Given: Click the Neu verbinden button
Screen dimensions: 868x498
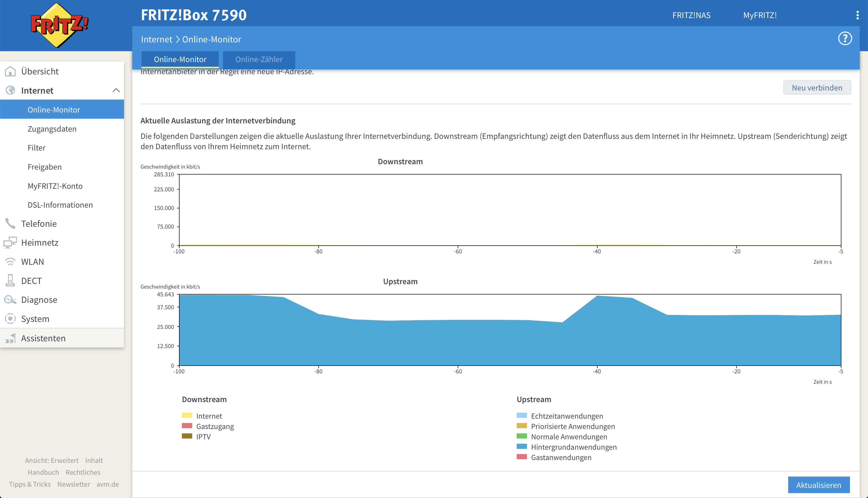Looking at the screenshot, I should click(x=817, y=88).
